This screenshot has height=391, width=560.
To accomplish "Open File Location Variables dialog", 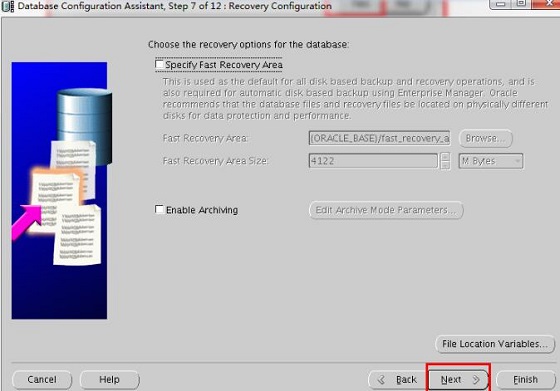I will click(495, 344).
